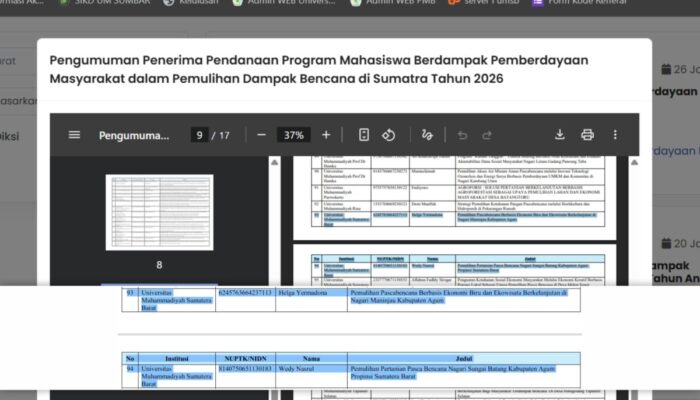Zoom out with the minus button
The height and width of the screenshot is (400, 700).
coord(262,135)
